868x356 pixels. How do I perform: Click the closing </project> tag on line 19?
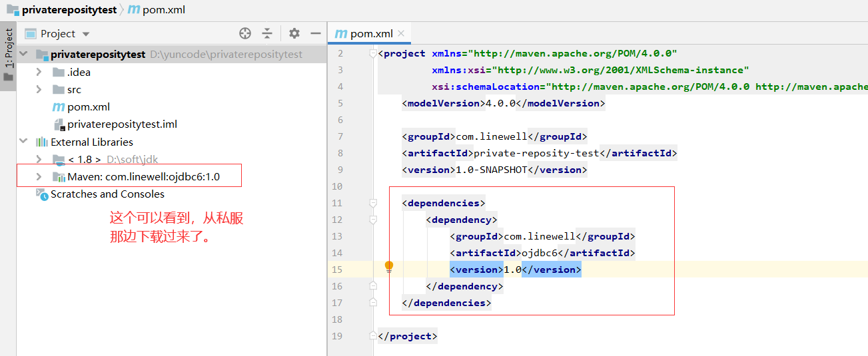point(408,336)
